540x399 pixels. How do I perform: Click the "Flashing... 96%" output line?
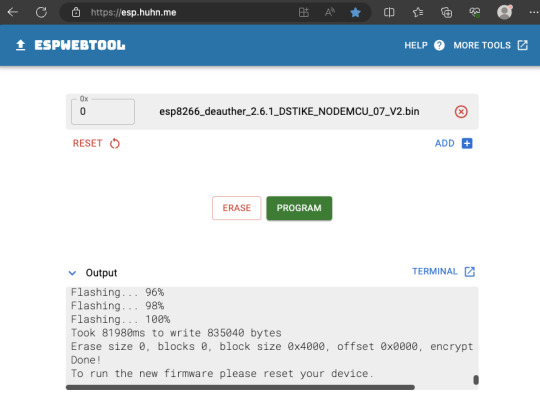coord(117,292)
